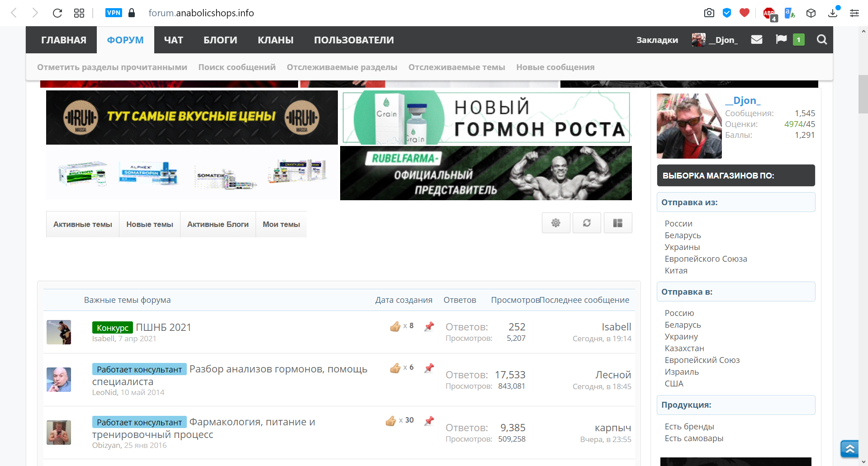Open _Djon_ profile photo in sidebar
The height and width of the screenshot is (466, 868).
(x=689, y=126)
